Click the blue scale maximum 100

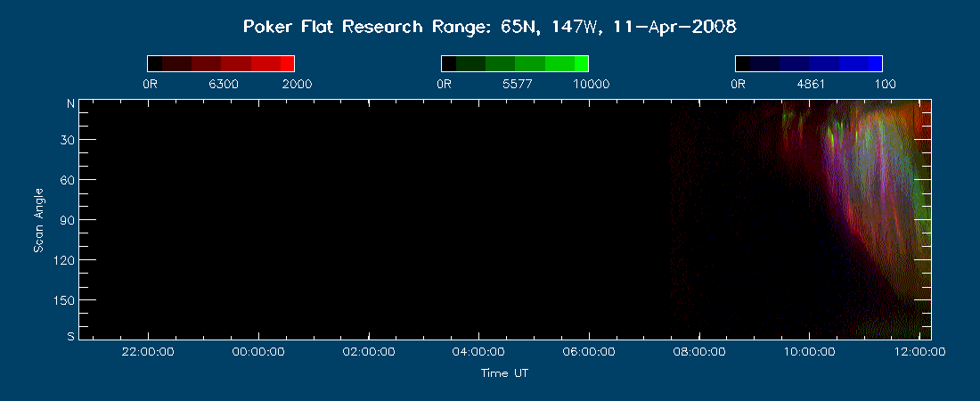[885, 85]
